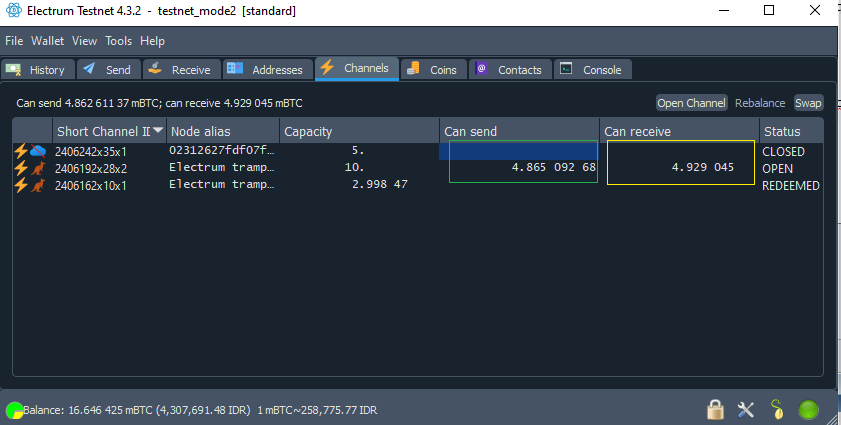Switch to the Coins tab
The height and width of the screenshot is (425, 841).
click(x=433, y=70)
